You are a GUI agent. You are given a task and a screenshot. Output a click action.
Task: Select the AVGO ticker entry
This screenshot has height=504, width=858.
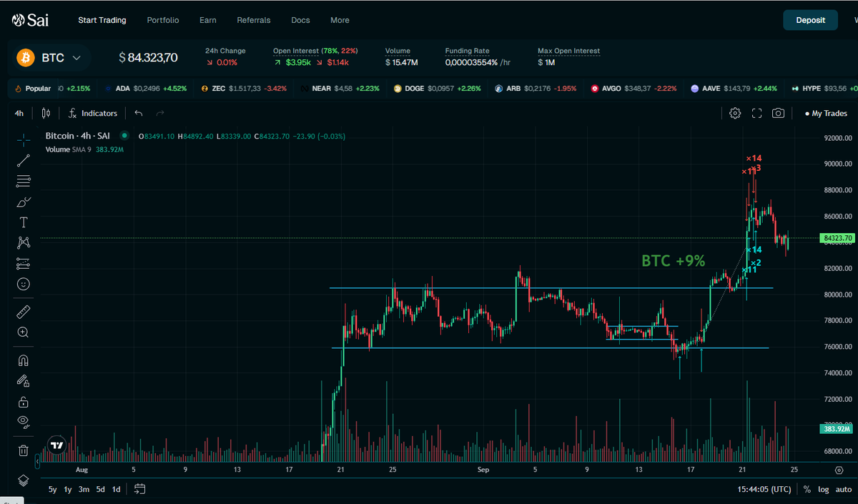click(x=633, y=89)
